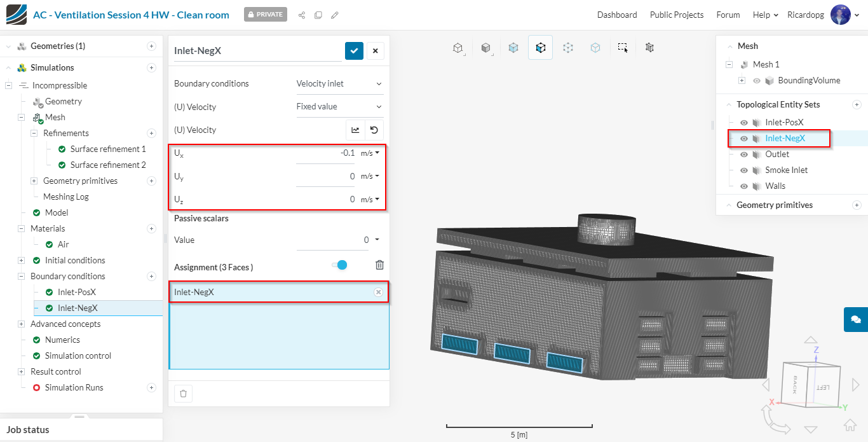Hide the Outlet entity set visibility
Image resolution: width=868 pixels, height=442 pixels.
744,155
